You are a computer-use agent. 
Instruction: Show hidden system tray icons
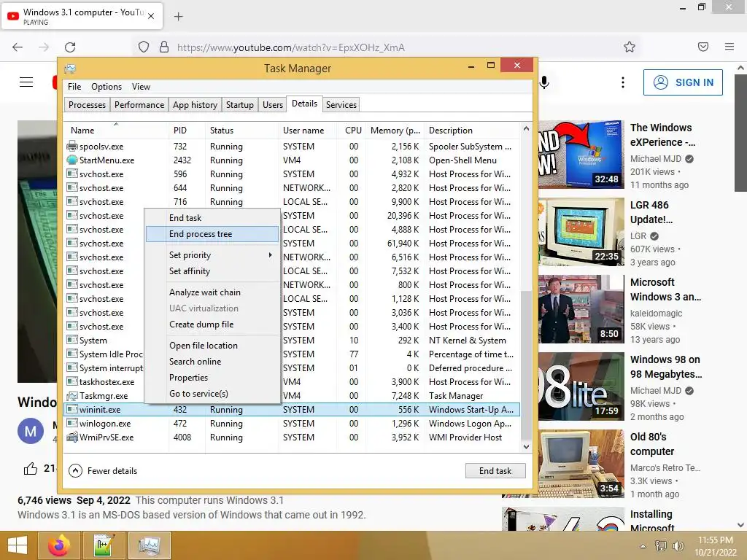(643, 546)
